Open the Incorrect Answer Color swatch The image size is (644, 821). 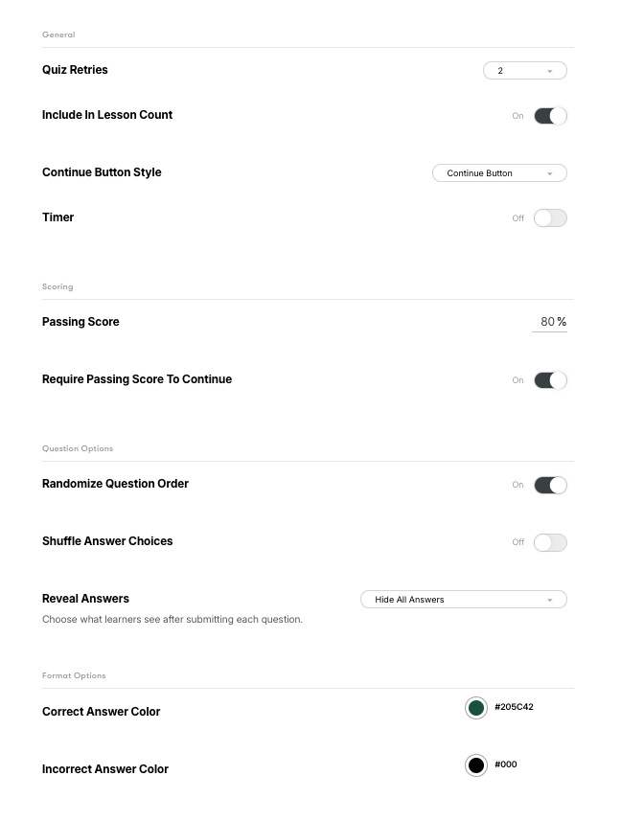pos(476,765)
